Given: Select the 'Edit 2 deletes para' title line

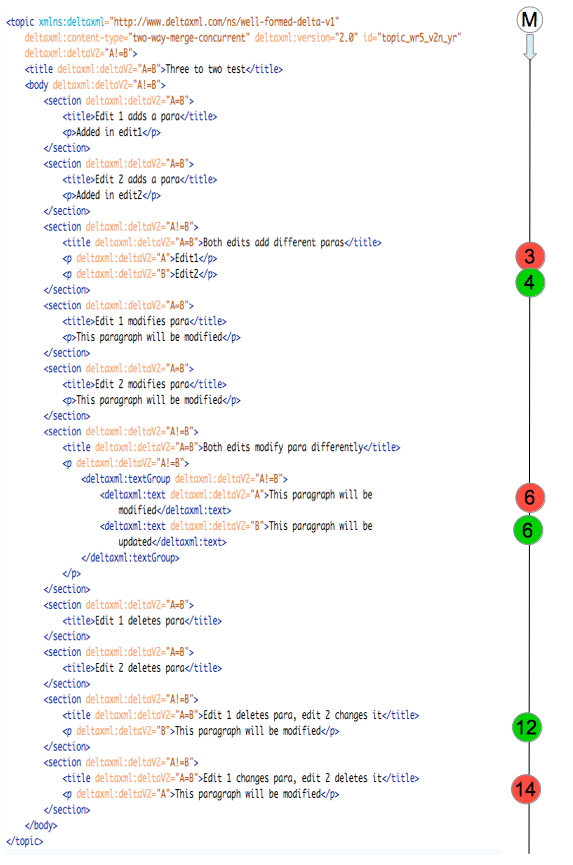Looking at the screenshot, I should [142, 668].
